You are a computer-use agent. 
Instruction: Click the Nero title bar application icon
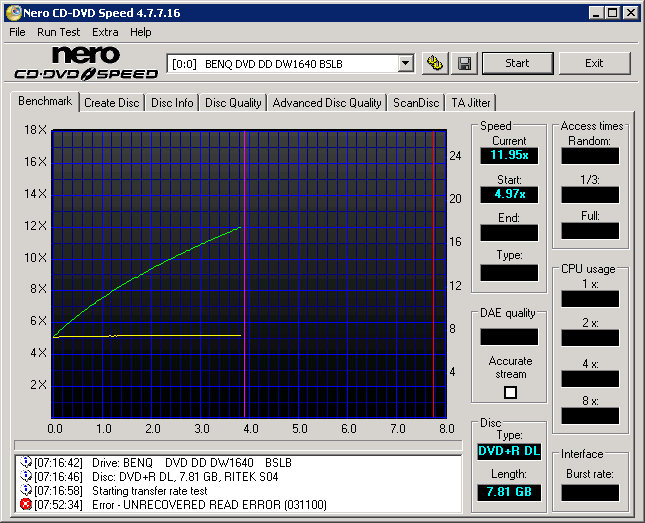13,12
